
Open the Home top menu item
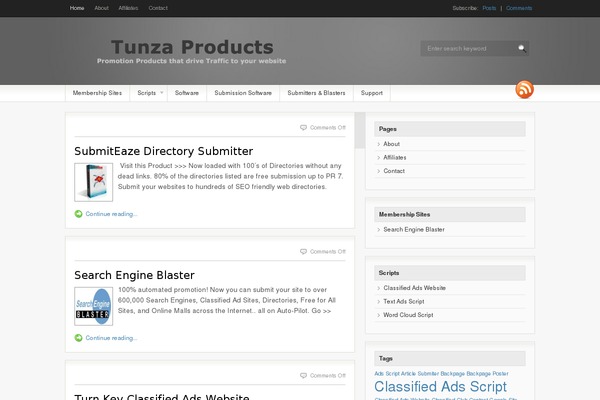pyautogui.click(x=77, y=8)
